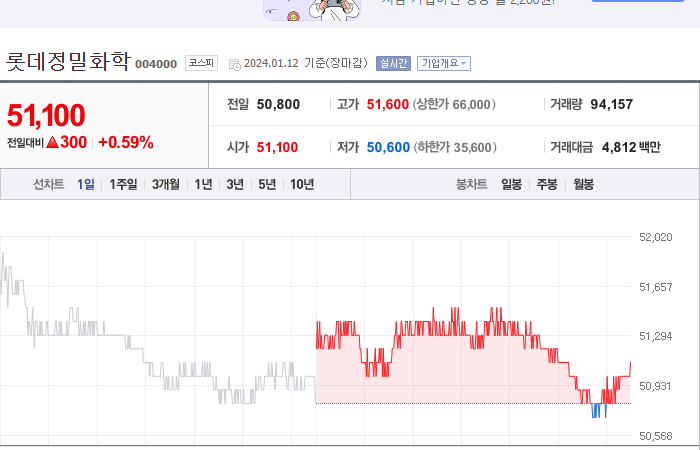Click the red up-triangle price change icon
This screenshot has width=700, height=450.
[x=52, y=142]
